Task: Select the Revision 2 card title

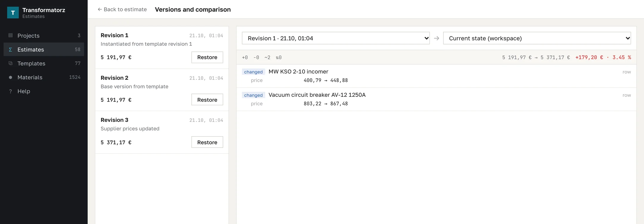Action: tap(114, 78)
